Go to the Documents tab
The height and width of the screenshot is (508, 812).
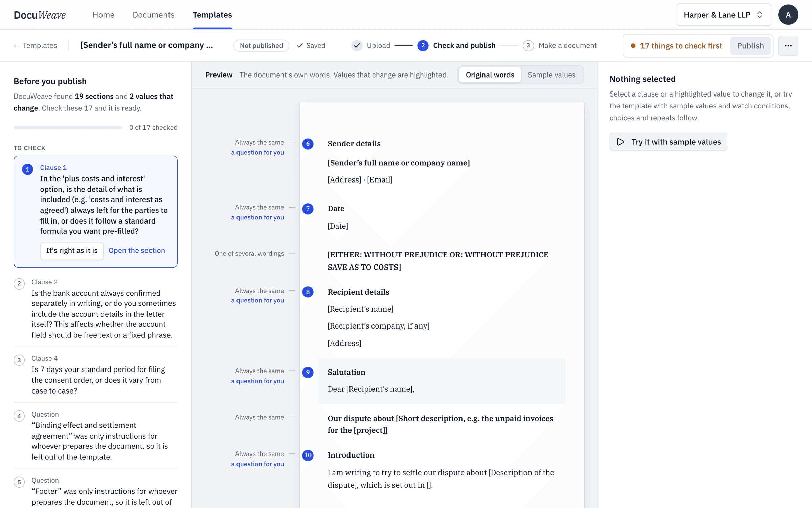(x=153, y=15)
